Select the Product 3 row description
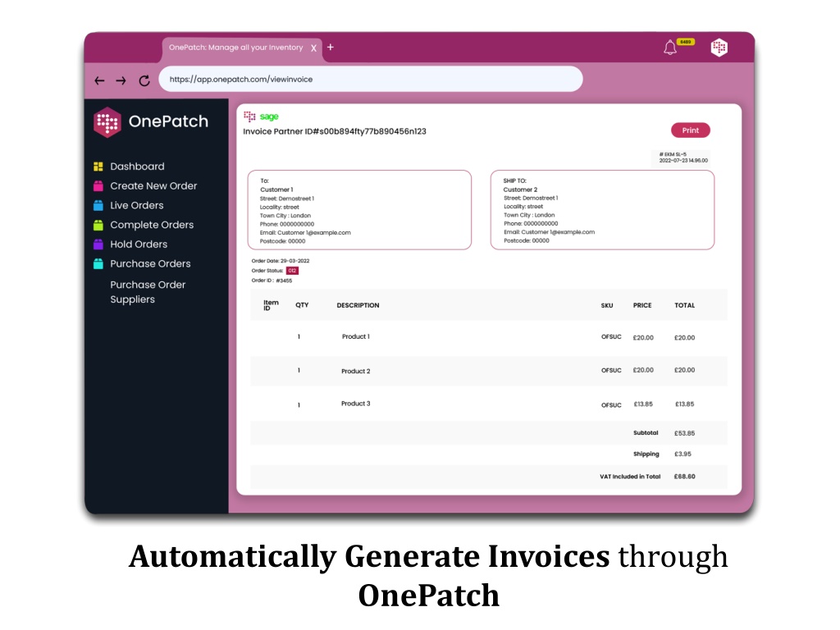This screenshot has width=840, height=630. click(x=356, y=404)
